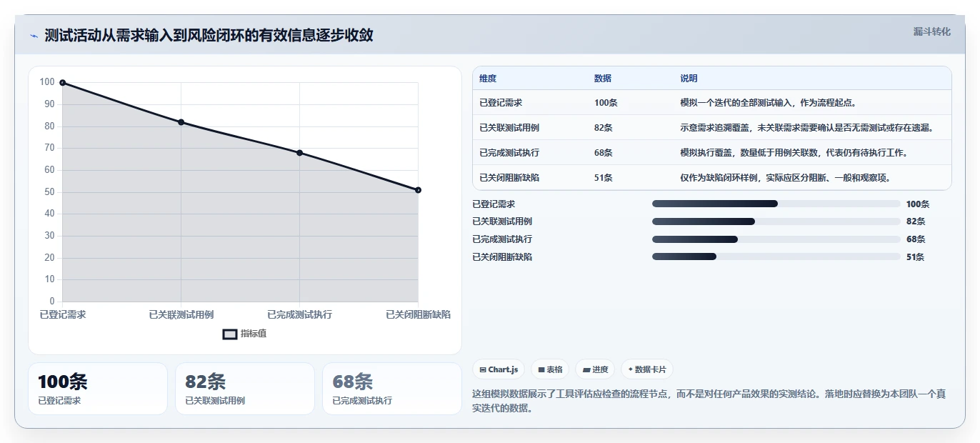Toggle the 指标值 legend swatch
Image resolution: width=980 pixels, height=443 pixels.
(x=230, y=334)
